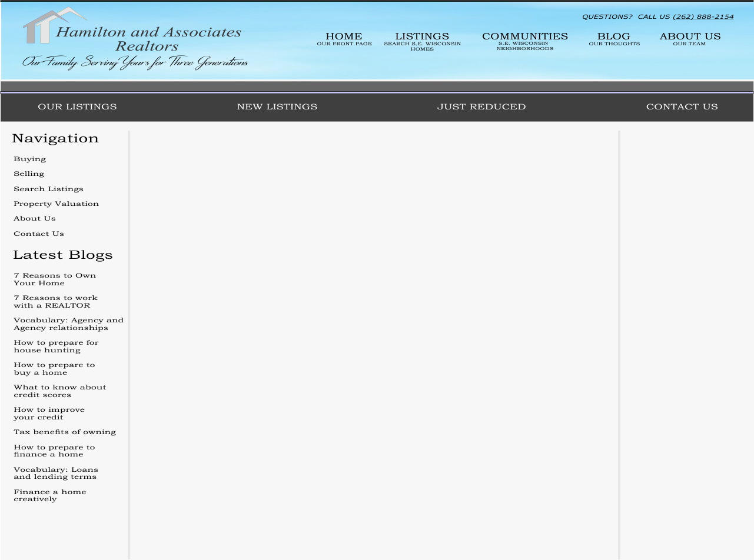The width and height of the screenshot is (754, 560).
Task: Read the Tax benefits of owning blog
Action: pos(65,432)
